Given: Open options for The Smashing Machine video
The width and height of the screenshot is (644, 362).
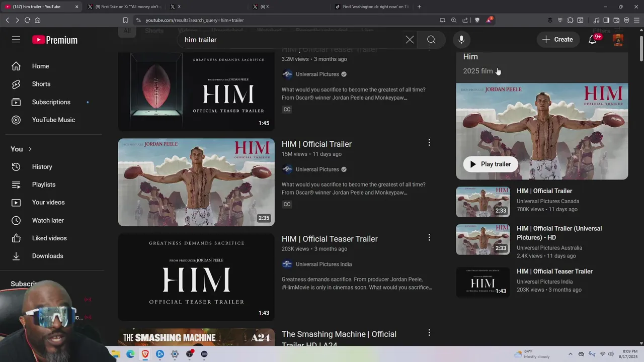Looking at the screenshot, I should click(x=429, y=332).
